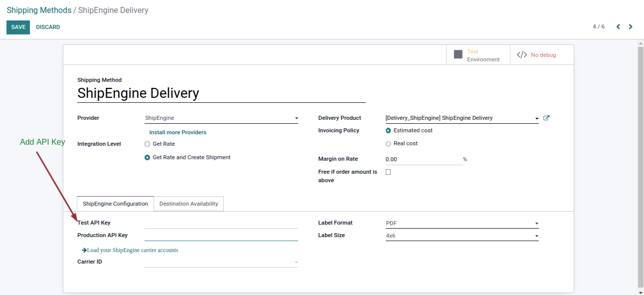This screenshot has height=295, width=644.
Task: Open Delivery Product external link icon
Action: tap(546, 118)
